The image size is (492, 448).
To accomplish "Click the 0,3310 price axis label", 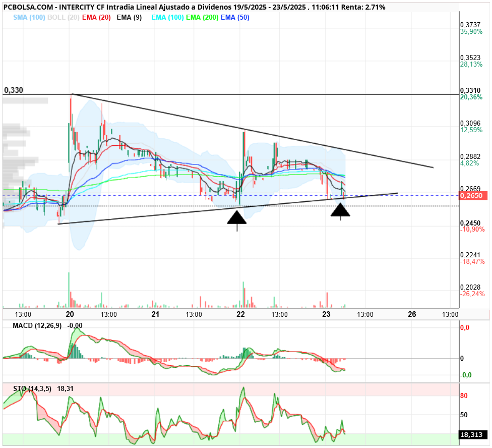I will (x=470, y=90).
